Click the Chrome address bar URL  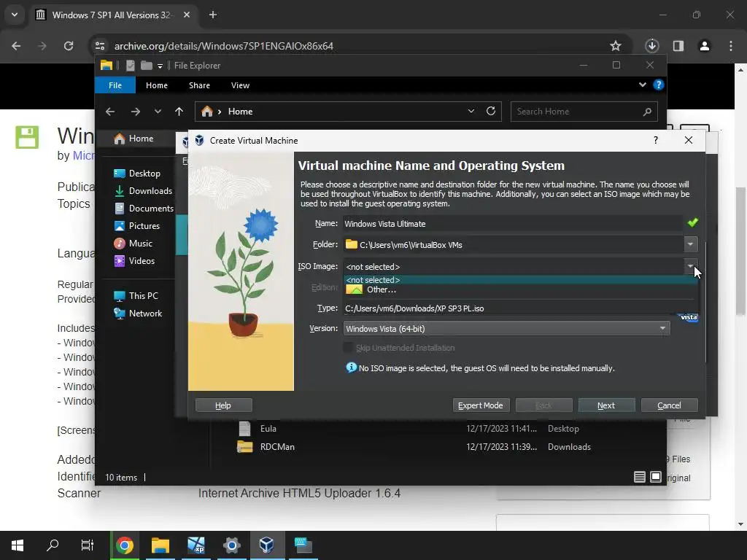[224, 46]
